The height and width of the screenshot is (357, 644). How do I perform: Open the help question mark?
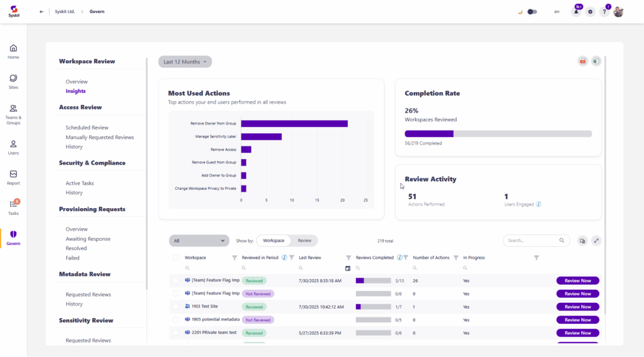[604, 12]
